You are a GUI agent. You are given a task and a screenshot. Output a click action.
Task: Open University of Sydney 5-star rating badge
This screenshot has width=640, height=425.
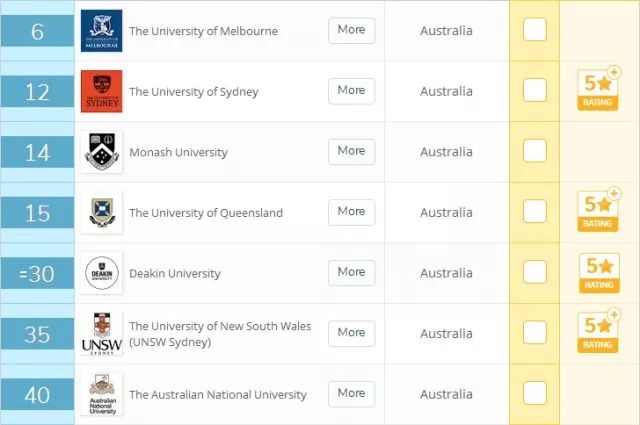coord(599,90)
